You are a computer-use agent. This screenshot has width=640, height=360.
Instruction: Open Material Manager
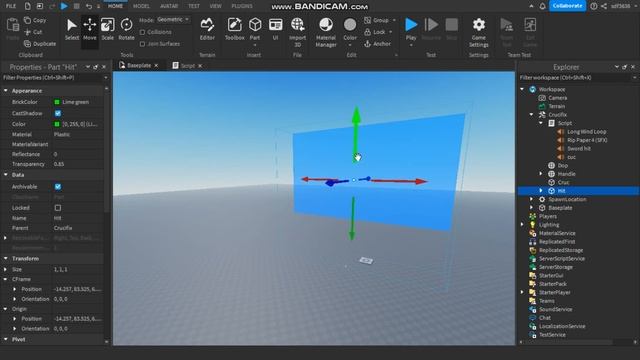tap(326, 32)
